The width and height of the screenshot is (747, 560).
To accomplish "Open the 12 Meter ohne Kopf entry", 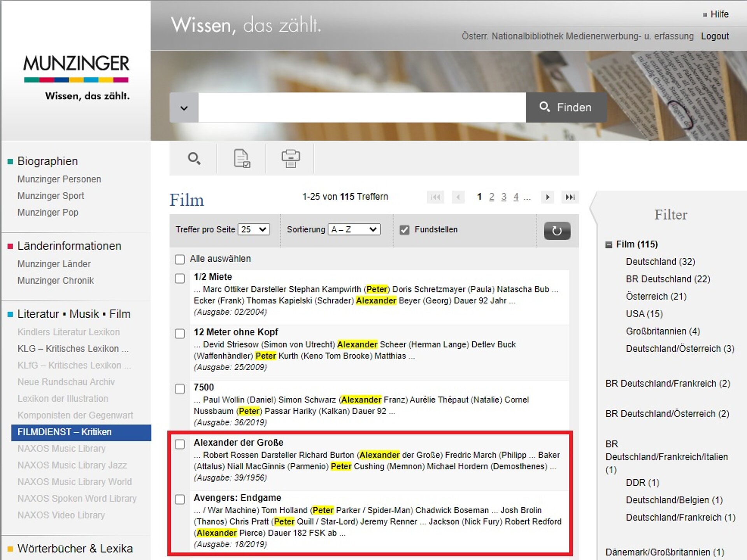I will [x=236, y=332].
